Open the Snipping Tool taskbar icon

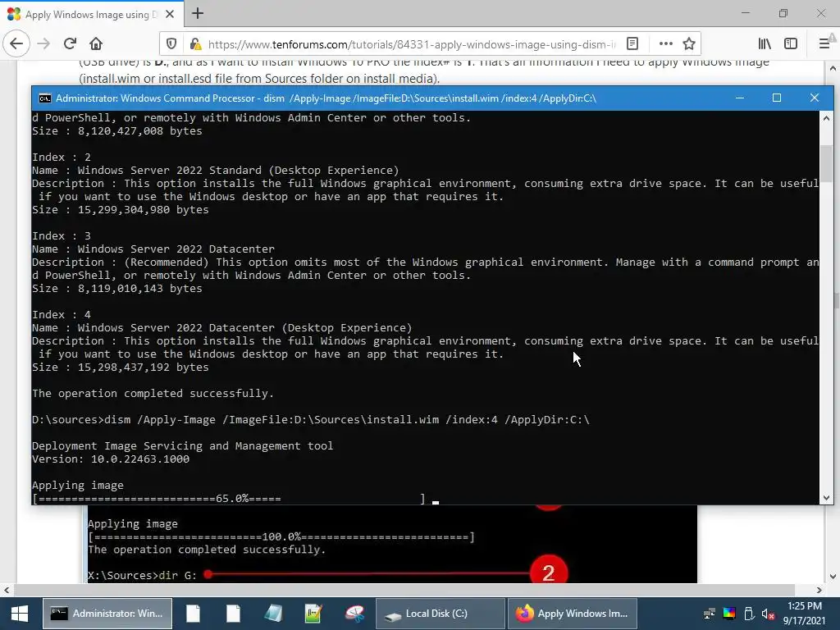point(354,614)
